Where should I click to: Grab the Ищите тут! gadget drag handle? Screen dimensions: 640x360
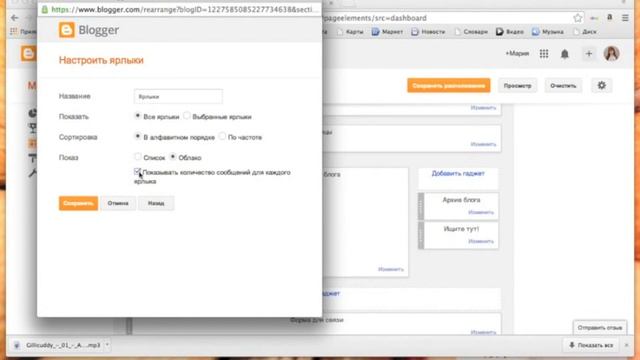[421, 236]
